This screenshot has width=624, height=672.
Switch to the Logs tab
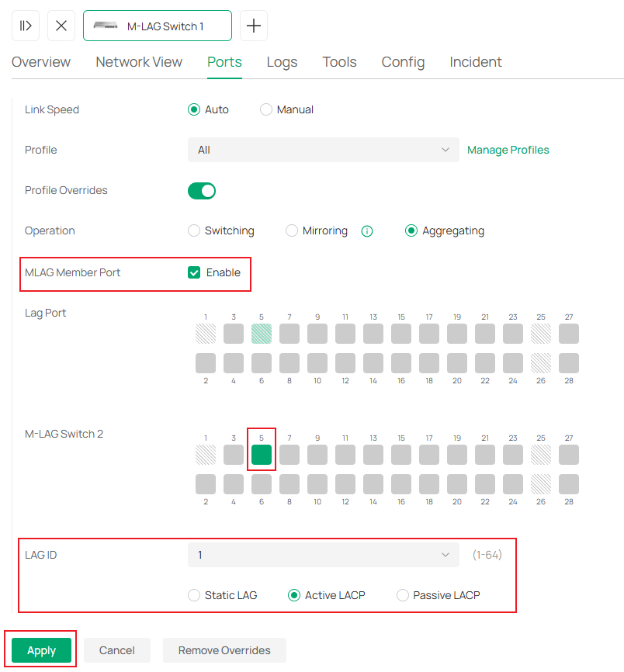[x=282, y=62]
